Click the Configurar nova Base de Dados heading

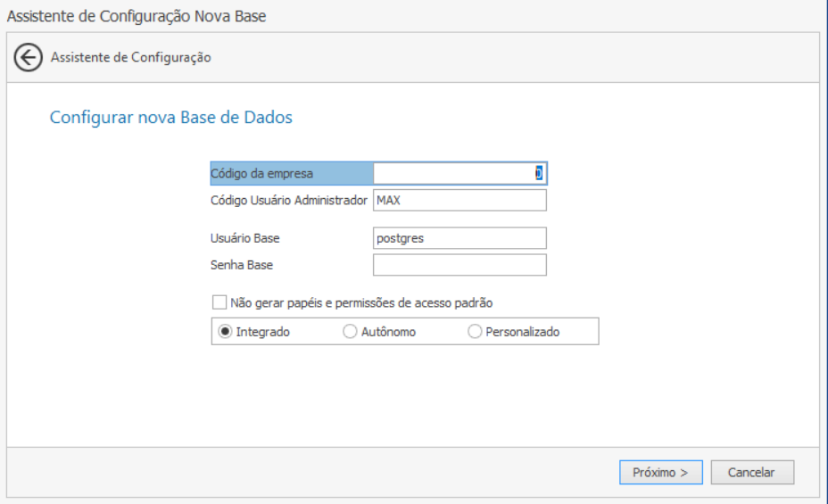click(x=171, y=117)
